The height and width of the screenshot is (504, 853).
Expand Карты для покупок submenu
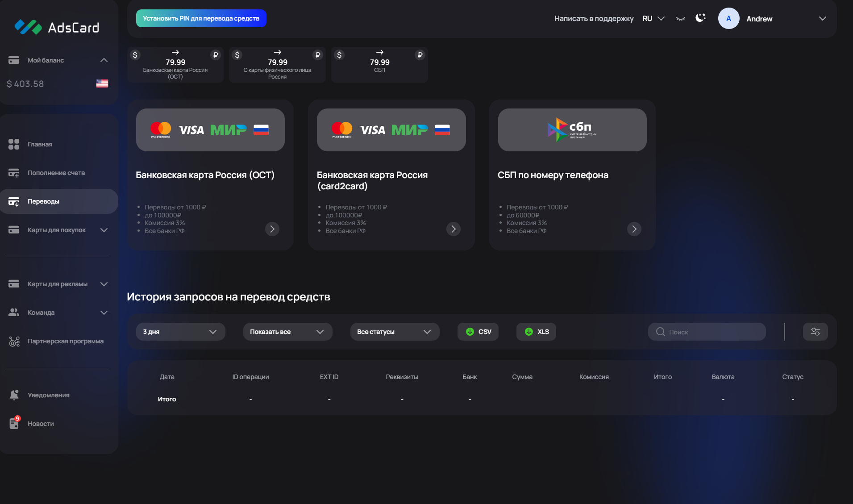point(104,230)
